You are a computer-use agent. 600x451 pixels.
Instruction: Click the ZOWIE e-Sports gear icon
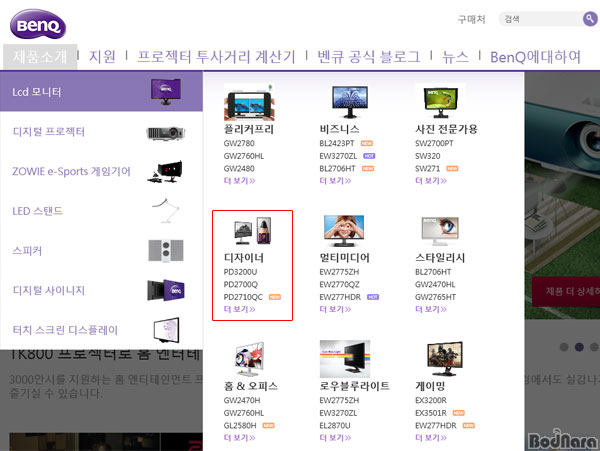165,172
